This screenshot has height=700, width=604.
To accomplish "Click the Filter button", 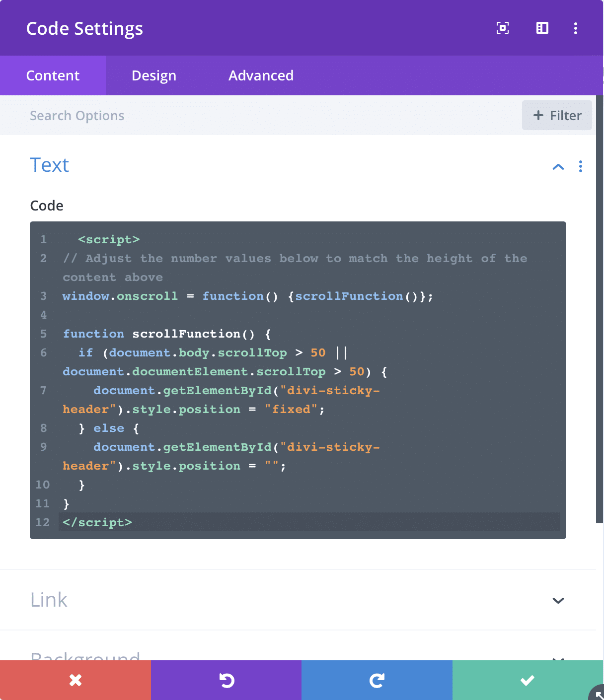I will [557, 116].
